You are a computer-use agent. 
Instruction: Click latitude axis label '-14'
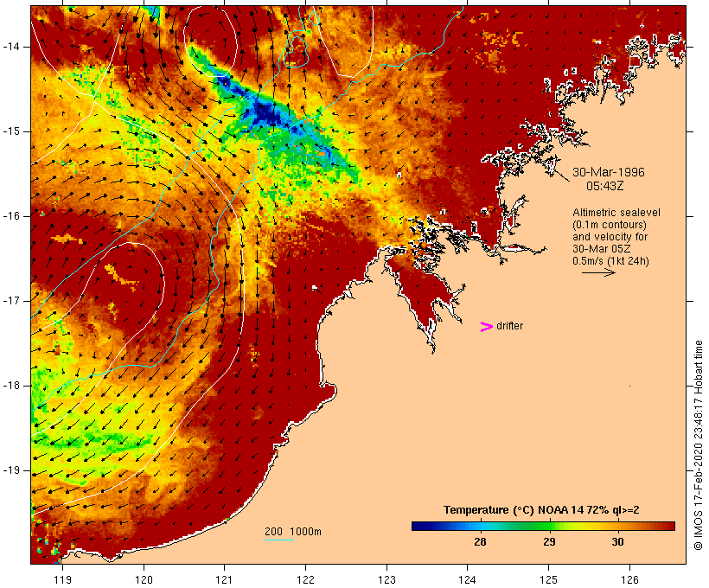click(x=10, y=47)
